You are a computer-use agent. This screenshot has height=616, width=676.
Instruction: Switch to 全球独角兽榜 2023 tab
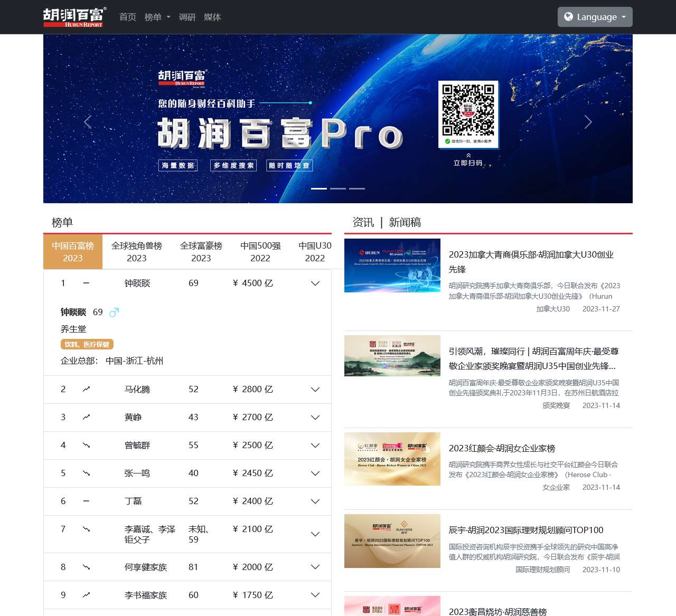[x=137, y=252]
